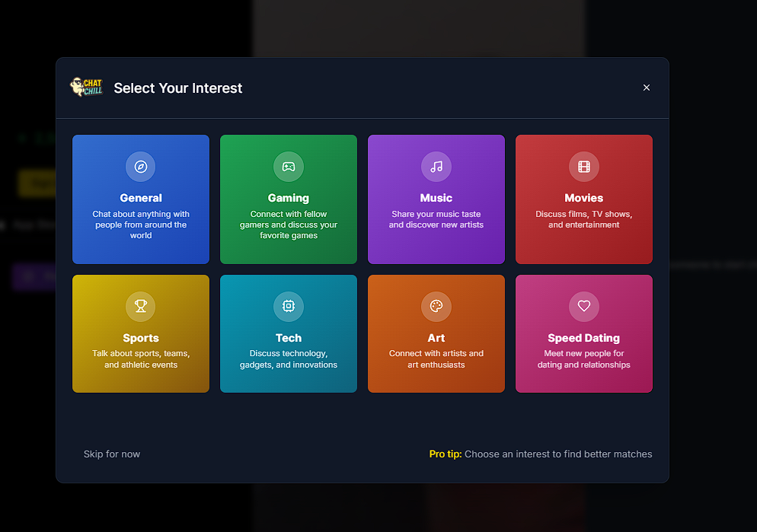Pick the "Gaming" interest title text
The width and height of the screenshot is (757, 532).
(x=289, y=198)
